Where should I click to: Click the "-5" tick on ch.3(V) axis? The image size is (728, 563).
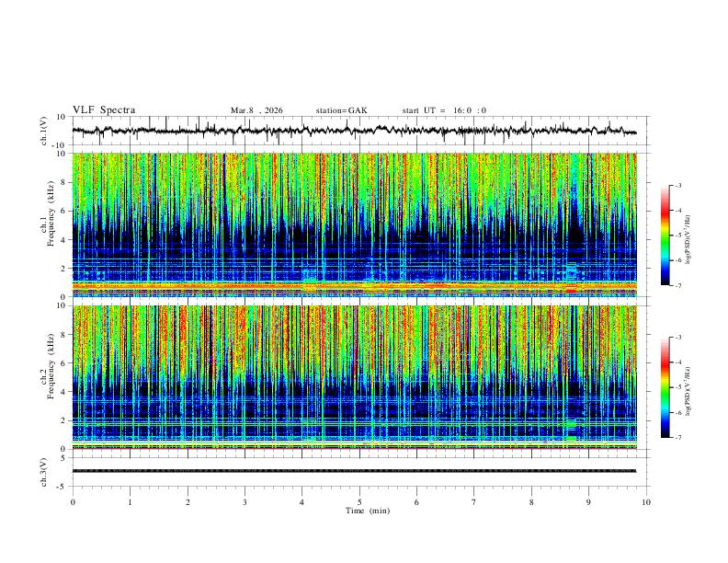[62, 487]
